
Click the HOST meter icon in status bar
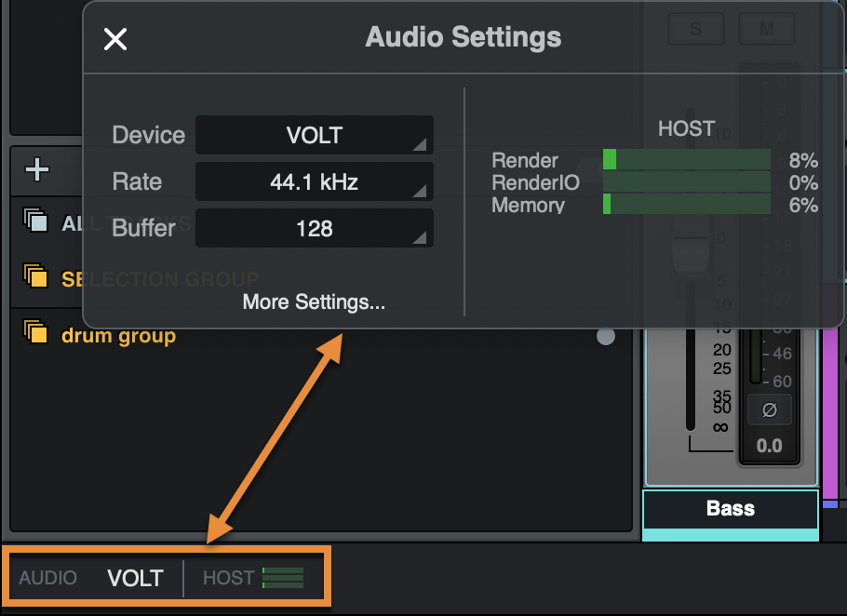(x=283, y=577)
